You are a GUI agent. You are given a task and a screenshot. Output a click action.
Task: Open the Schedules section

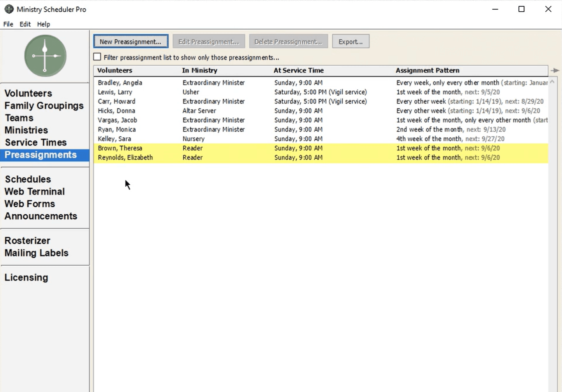pos(28,179)
